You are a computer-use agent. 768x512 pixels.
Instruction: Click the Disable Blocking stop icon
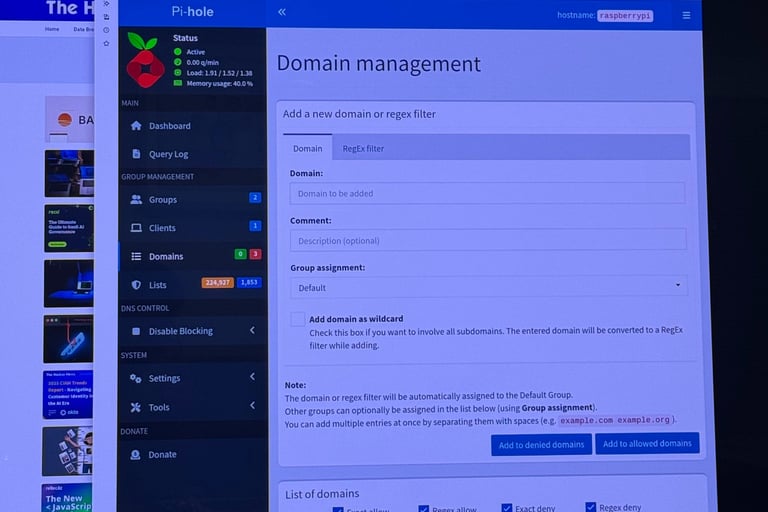pyautogui.click(x=136, y=331)
